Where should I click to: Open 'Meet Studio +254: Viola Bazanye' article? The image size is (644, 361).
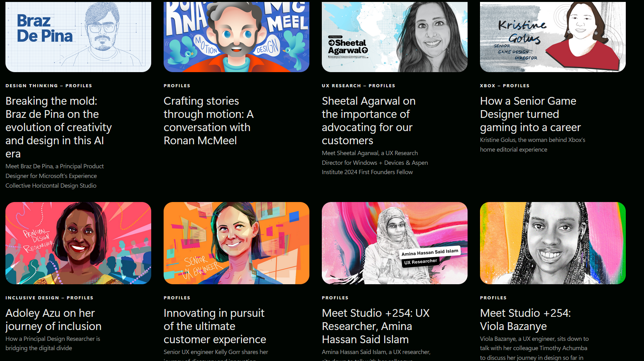point(525,320)
